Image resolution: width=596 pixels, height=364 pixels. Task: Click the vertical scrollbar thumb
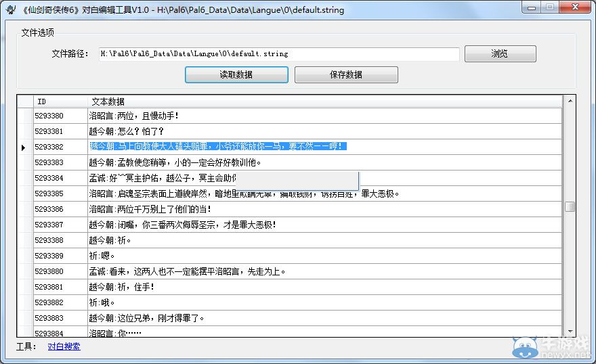[x=570, y=206]
